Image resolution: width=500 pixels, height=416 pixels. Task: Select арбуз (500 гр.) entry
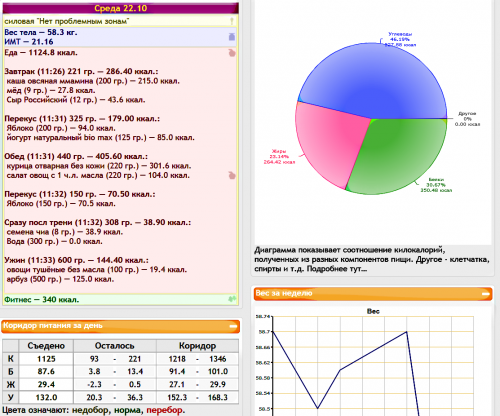pyautogui.click(x=60, y=279)
